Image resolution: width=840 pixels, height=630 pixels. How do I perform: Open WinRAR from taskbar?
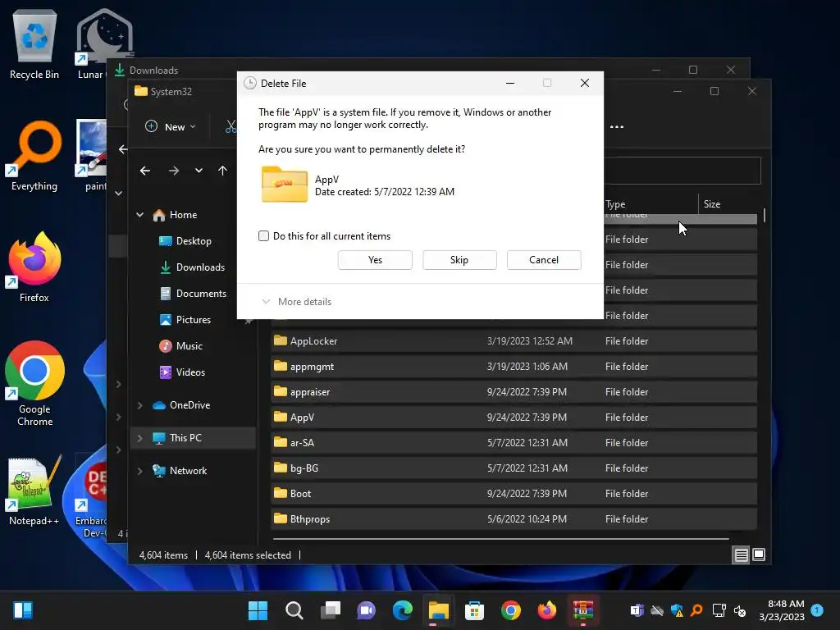pos(583,610)
